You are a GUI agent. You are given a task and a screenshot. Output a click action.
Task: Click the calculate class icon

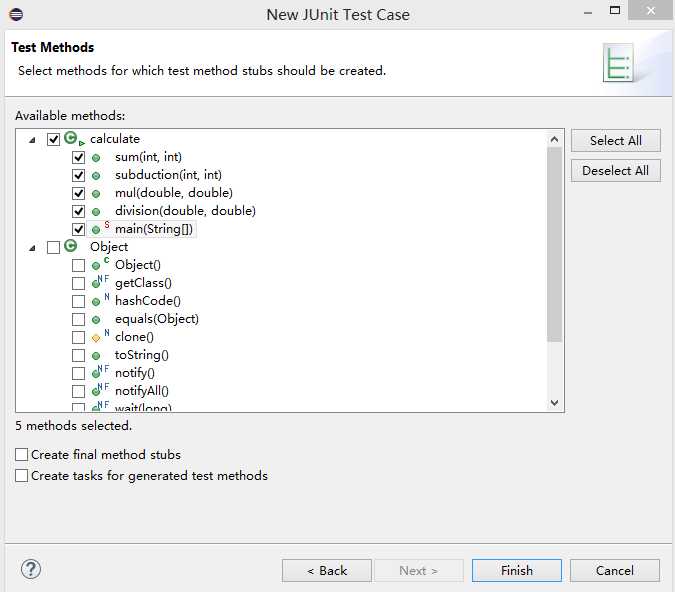pos(74,139)
